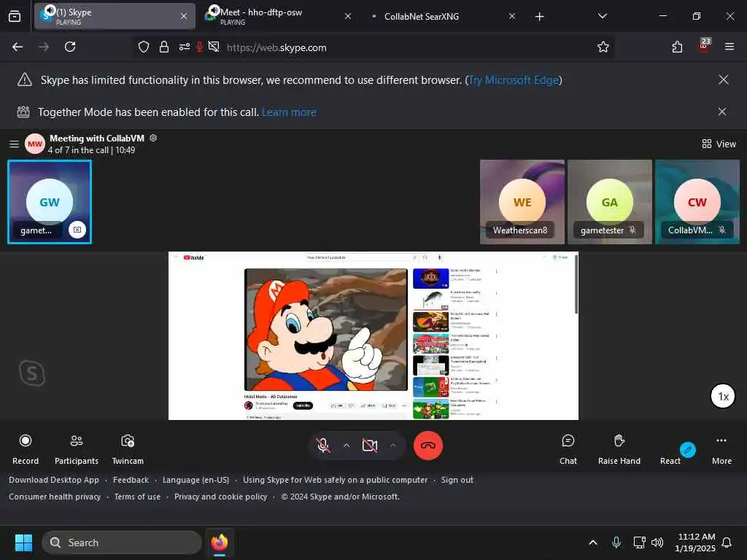Screen dimensions: 747x560
Task: Open the Consumer health privacy link
Action: click(55, 497)
